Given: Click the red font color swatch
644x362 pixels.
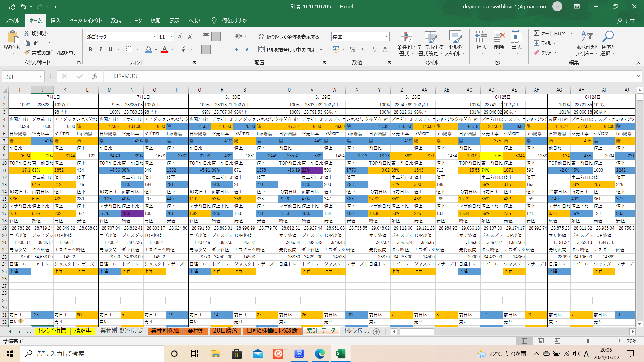Looking at the screenshot, I should tap(164, 50).
